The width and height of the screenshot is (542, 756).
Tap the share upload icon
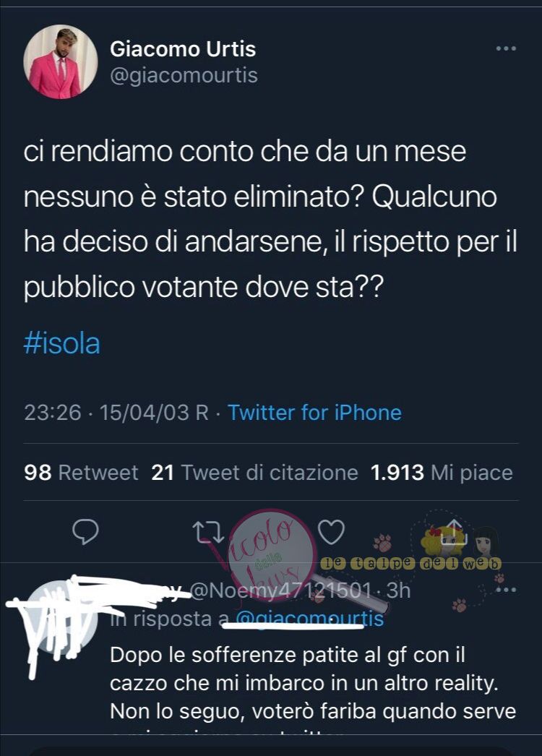455,531
